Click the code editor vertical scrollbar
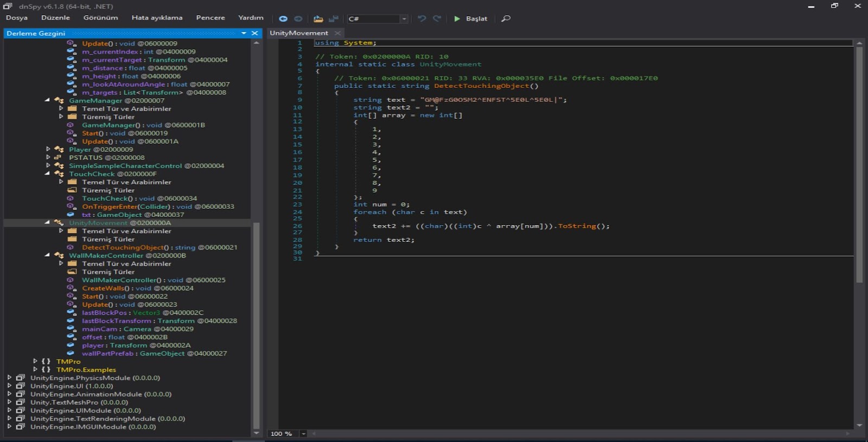 859,165
